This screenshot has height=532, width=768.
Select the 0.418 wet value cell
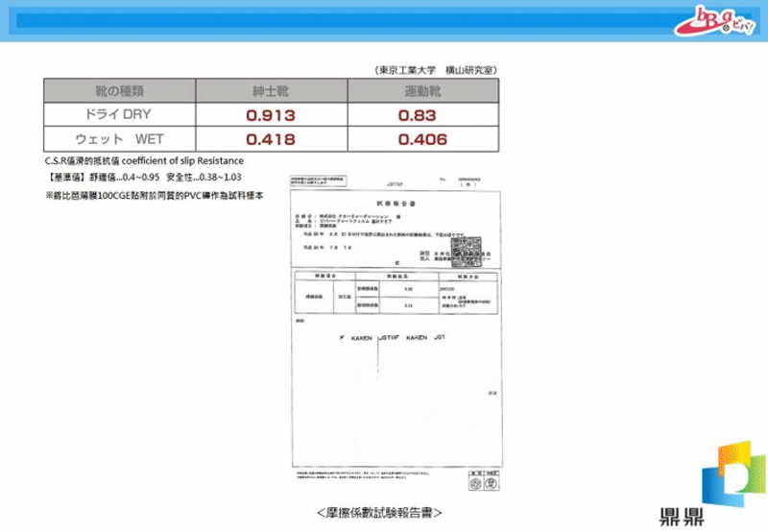click(x=270, y=140)
